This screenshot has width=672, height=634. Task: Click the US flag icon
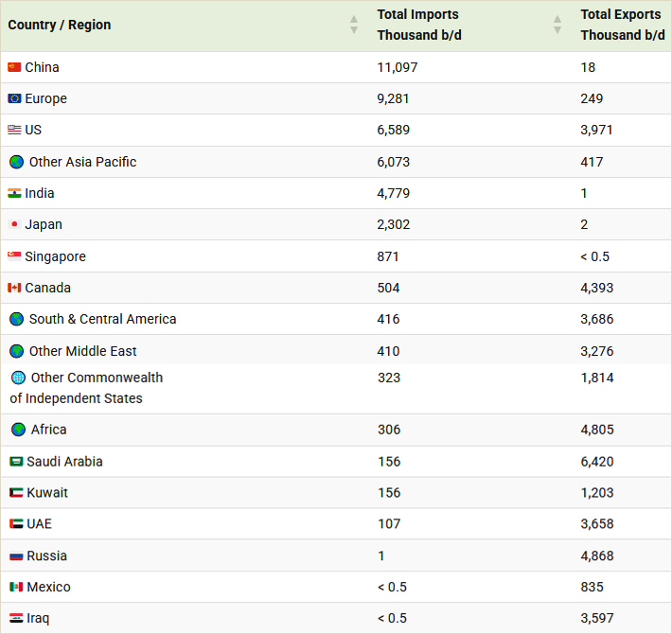[14, 131]
